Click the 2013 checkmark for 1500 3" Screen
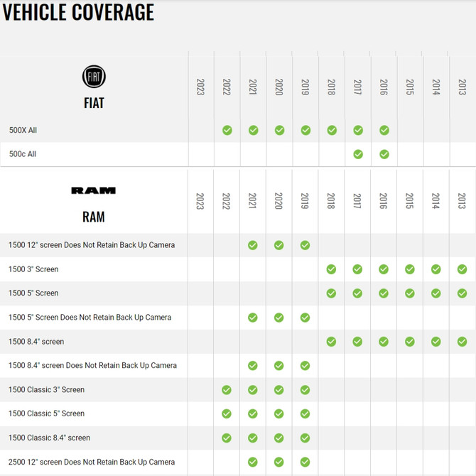 click(462, 269)
